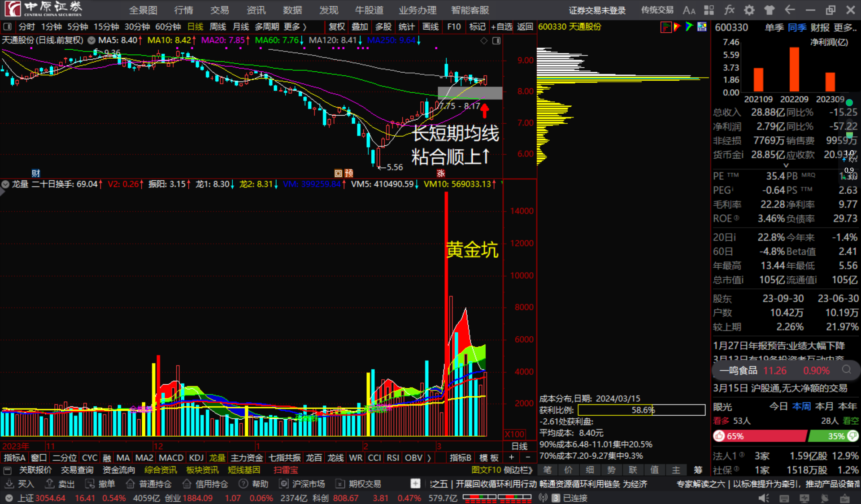This screenshot has height=504, width=861.
Task: Click the 获利比例 58.6% progress bar
Action: [641, 410]
